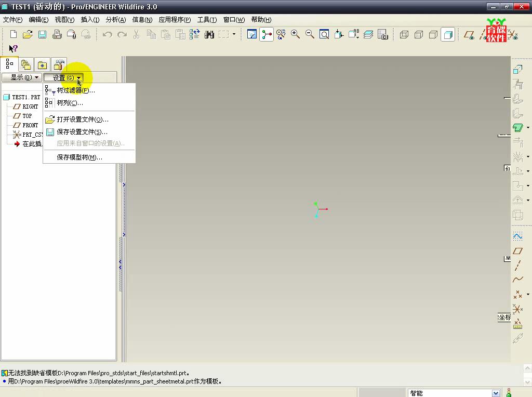This screenshot has height=397, width=532.
Task: Open the 工具(T) menu
Action: click(207, 20)
